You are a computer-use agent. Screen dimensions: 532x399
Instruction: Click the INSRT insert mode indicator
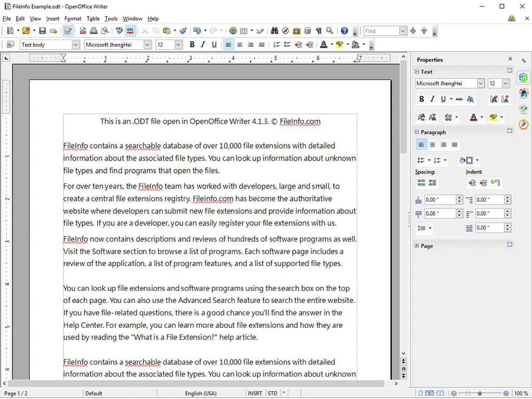pos(255,393)
